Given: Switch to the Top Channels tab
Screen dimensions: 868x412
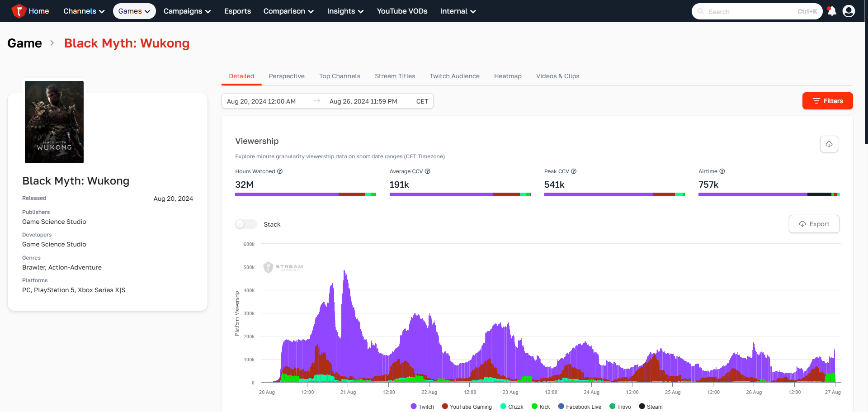Looking at the screenshot, I should coord(340,76).
